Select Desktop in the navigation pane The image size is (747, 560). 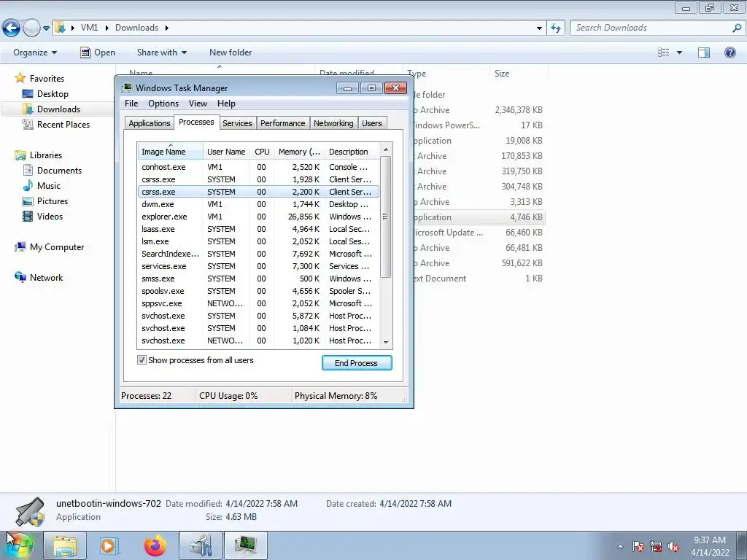[46, 94]
